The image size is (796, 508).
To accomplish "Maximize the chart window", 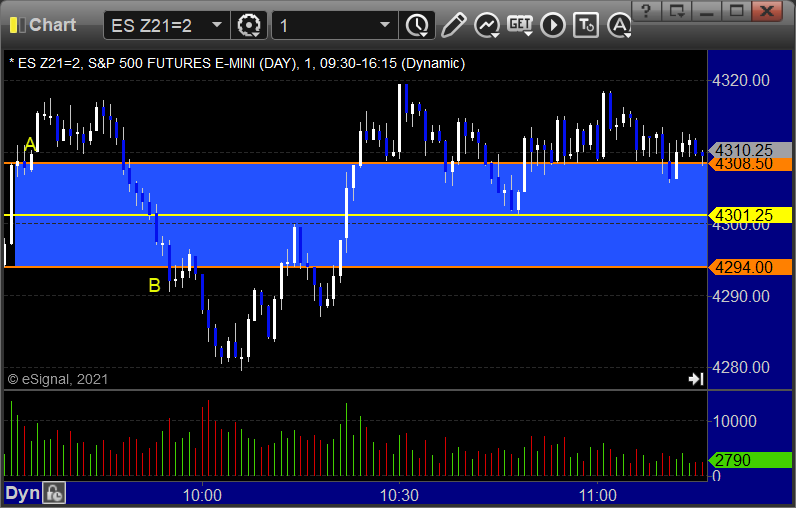I will pyautogui.click(x=737, y=11).
